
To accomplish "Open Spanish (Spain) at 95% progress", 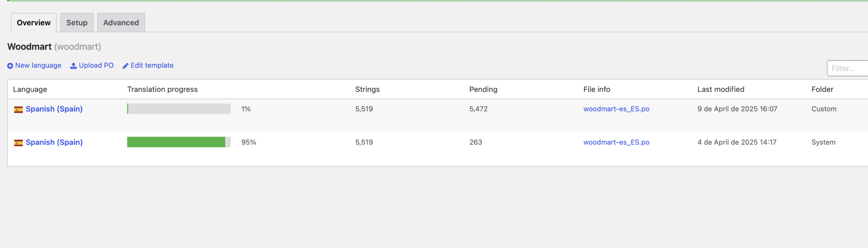I will (x=54, y=142).
